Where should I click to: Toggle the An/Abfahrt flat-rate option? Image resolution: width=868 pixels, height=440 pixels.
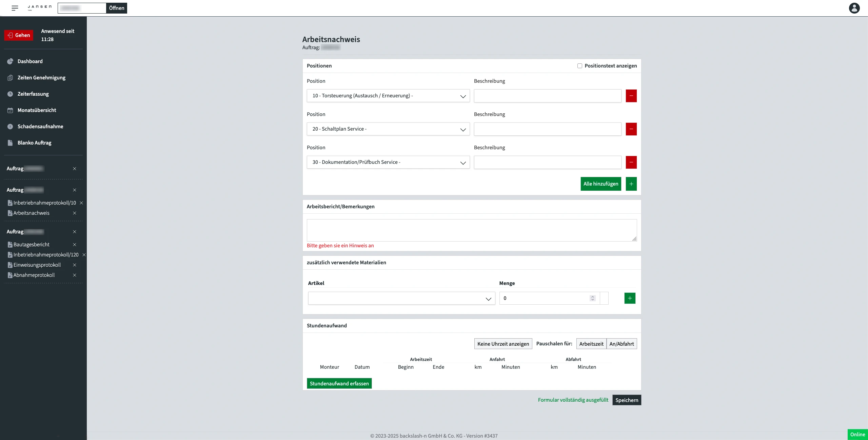(x=622, y=344)
